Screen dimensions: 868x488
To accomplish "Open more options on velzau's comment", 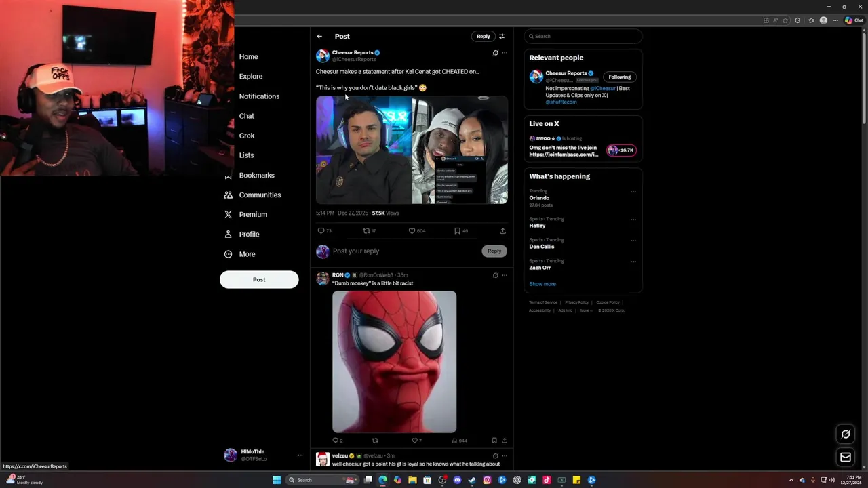I will [504, 455].
